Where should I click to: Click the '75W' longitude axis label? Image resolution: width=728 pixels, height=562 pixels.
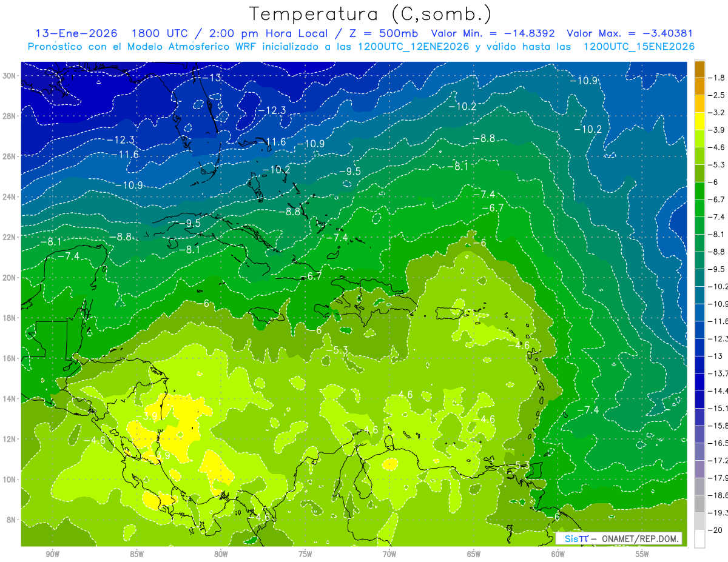coord(305,554)
